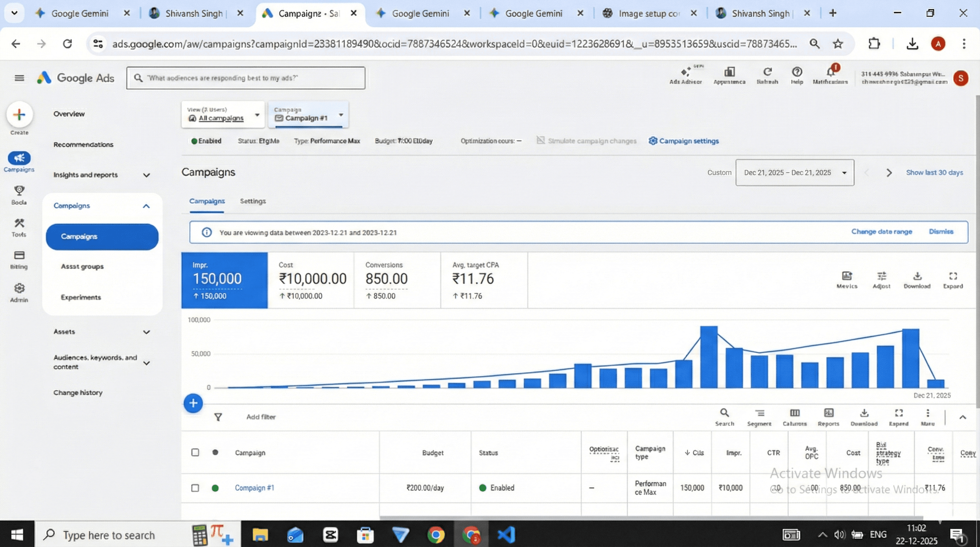Select highlighted Campaigns item in sidebar
This screenshot has width=980, height=547.
(x=102, y=236)
